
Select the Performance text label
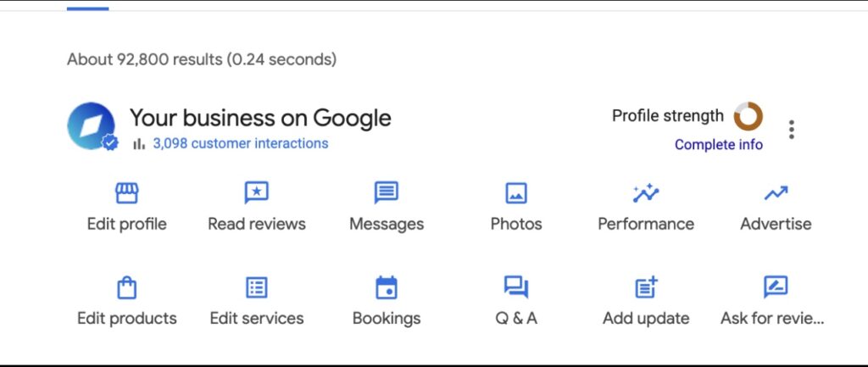(646, 225)
